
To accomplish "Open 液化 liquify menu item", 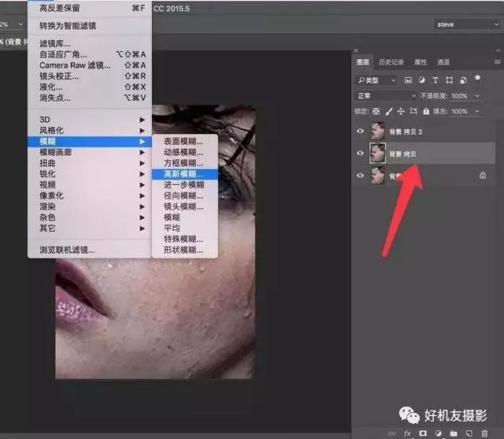I will pos(90,87).
